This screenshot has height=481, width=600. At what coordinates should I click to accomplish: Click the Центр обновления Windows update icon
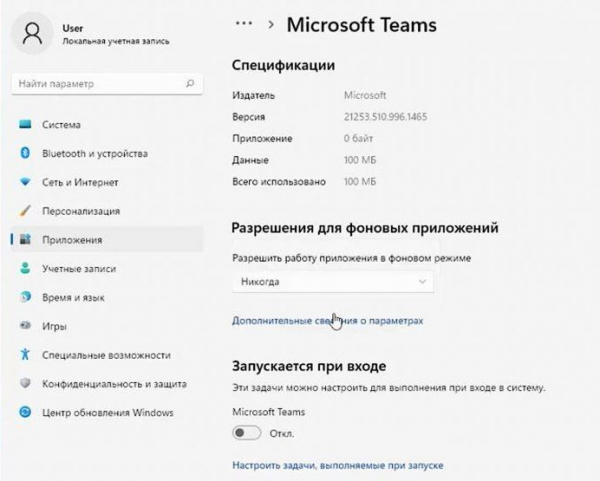[x=25, y=412]
